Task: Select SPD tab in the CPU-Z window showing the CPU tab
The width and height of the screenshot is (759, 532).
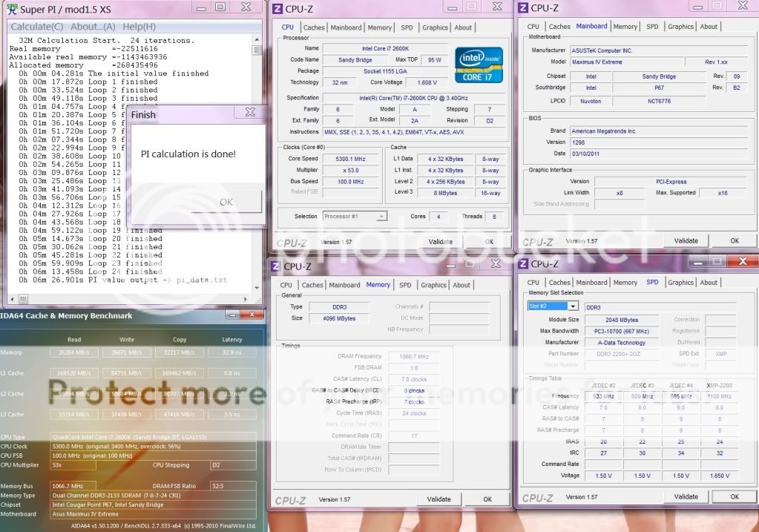Action: (407, 27)
